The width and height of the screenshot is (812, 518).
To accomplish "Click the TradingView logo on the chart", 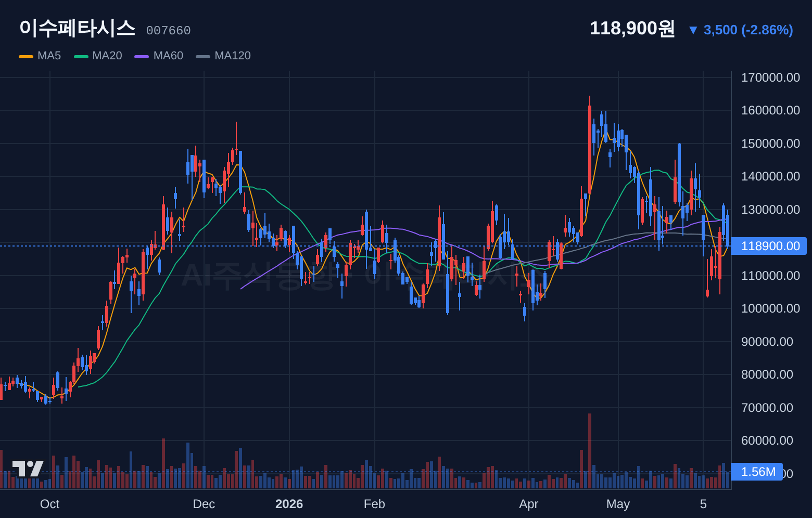I will 28,468.
